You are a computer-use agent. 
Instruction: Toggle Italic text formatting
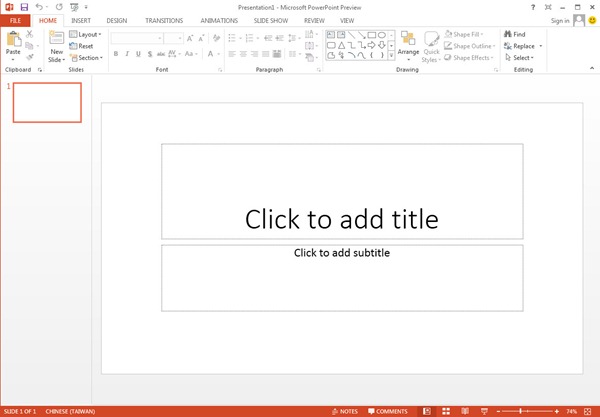coord(127,55)
